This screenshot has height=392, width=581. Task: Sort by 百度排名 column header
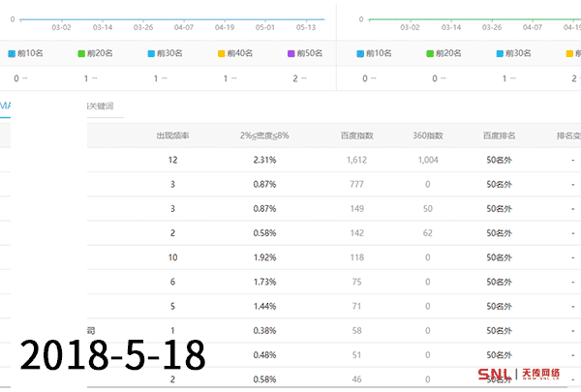[499, 136]
